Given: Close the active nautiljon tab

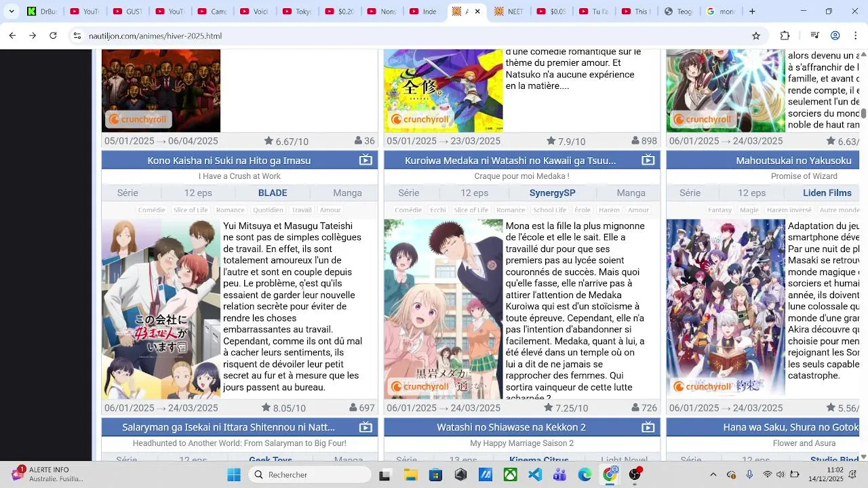Looking at the screenshot, I should click(x=477, y=12).
